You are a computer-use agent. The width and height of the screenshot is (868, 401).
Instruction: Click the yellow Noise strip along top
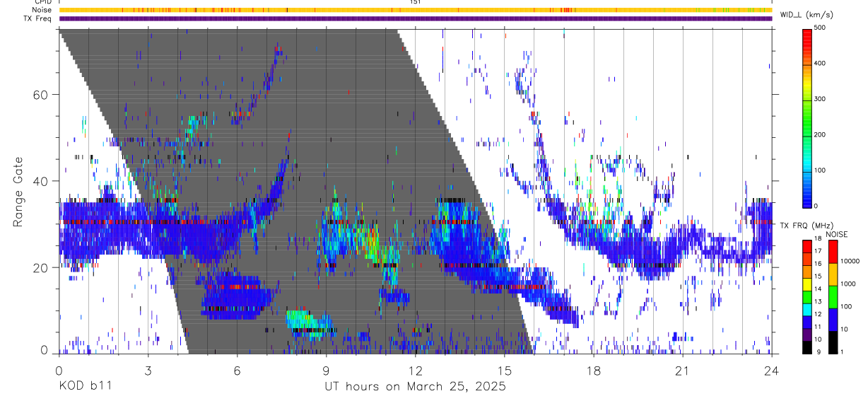(416, 10)
